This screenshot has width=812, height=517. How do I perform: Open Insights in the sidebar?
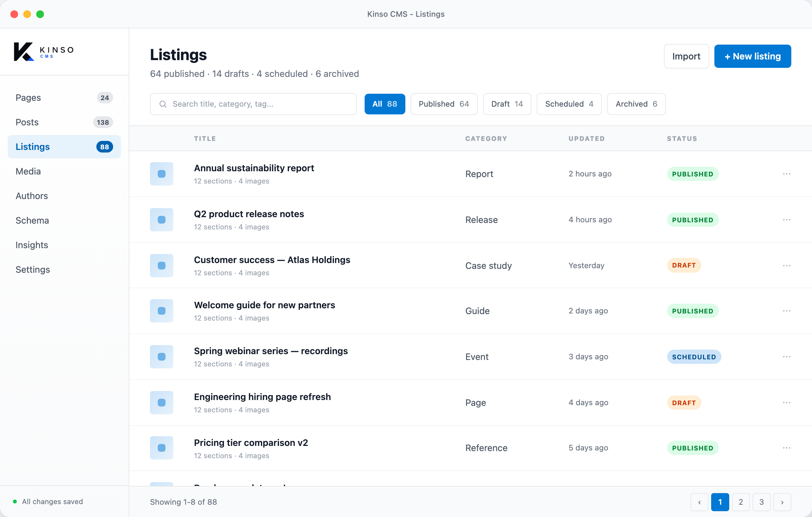point(64,245)
